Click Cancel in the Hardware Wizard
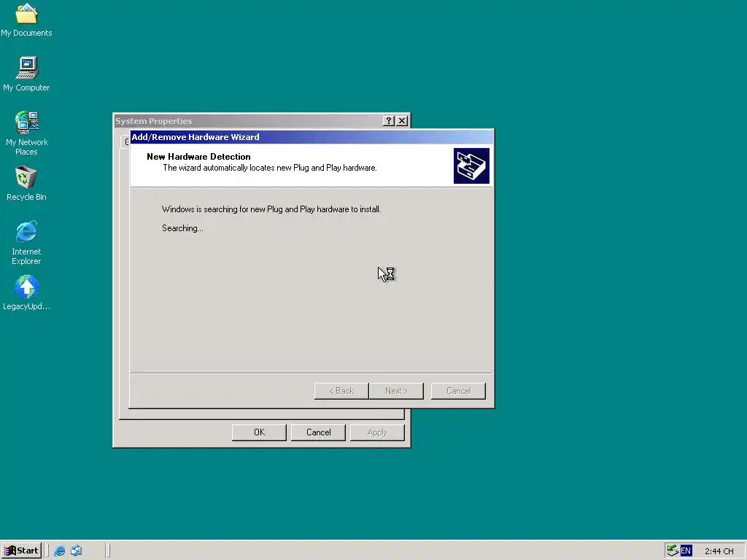The image size is (747, 560). (x=458, y=391)
